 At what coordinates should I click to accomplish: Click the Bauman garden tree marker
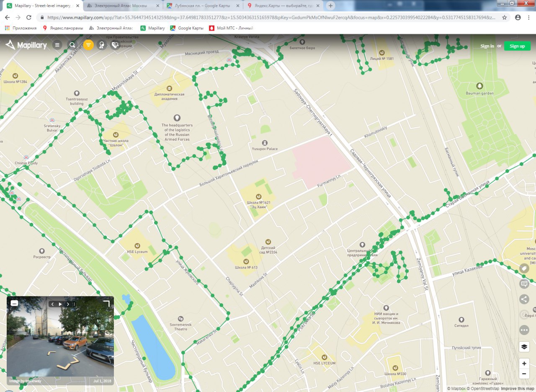pos(479,86)
